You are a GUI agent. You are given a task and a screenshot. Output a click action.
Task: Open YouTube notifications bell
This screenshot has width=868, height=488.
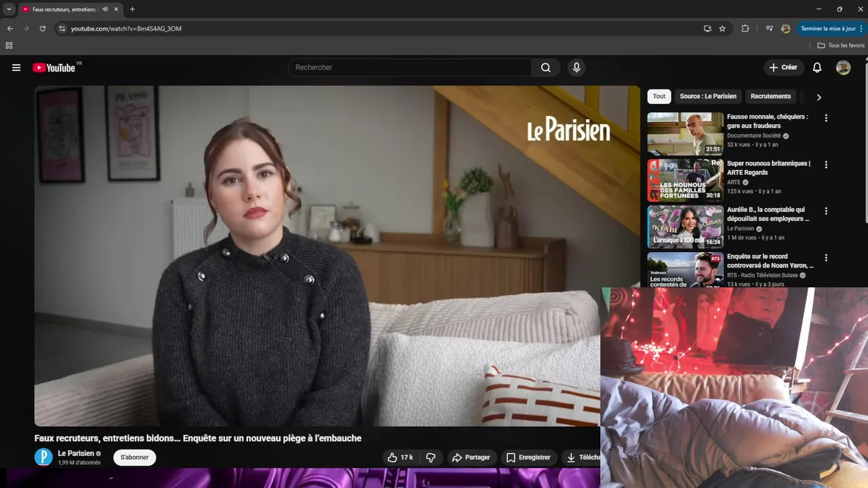pos(817,68)
